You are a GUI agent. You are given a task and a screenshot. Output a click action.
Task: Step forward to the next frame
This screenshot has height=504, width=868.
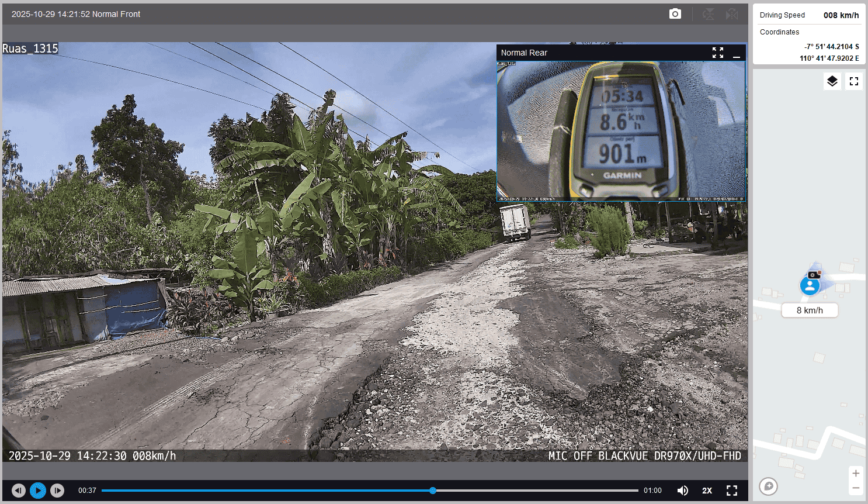[x=57, y=491]
